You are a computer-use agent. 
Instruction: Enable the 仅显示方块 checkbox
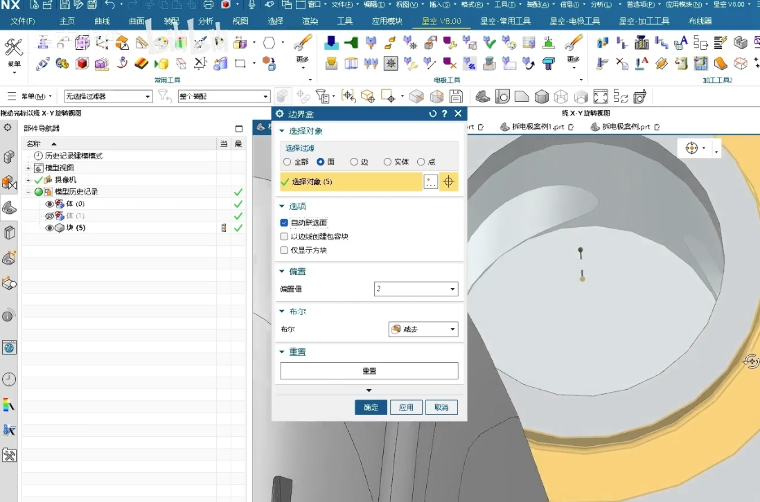[x=285, y=250]
